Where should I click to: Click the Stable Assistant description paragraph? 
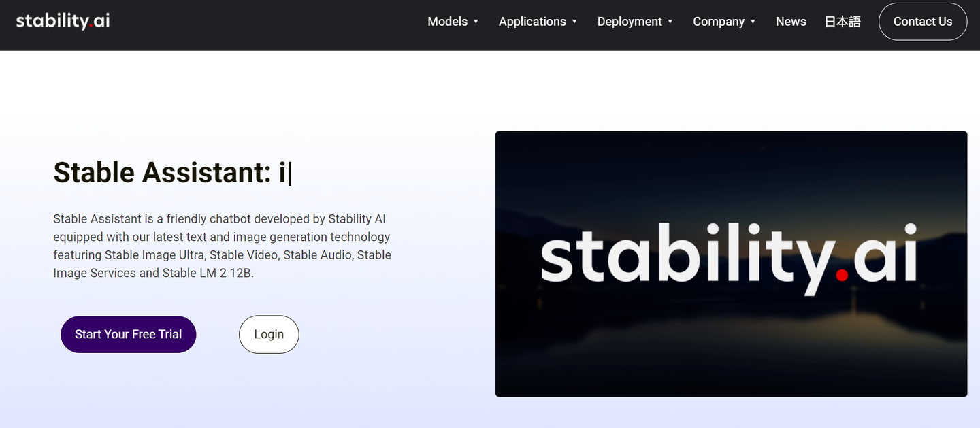click(x=223, y=246)
